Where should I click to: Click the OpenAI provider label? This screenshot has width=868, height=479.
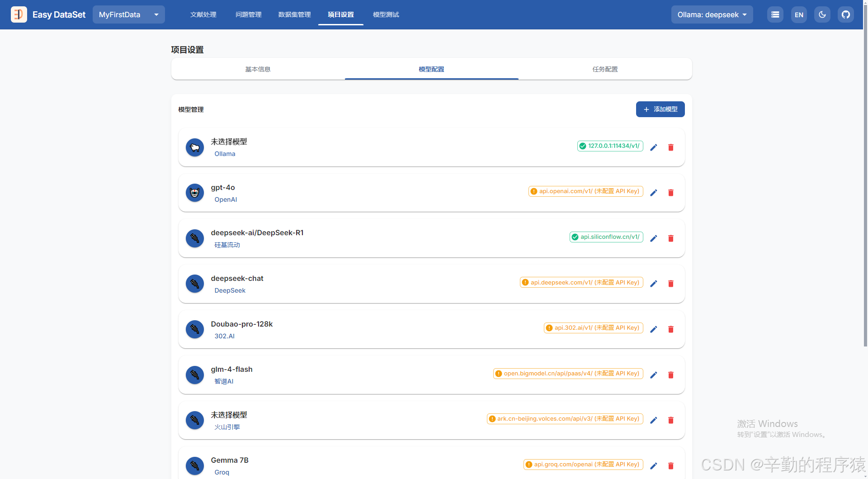tap(226, 199)
